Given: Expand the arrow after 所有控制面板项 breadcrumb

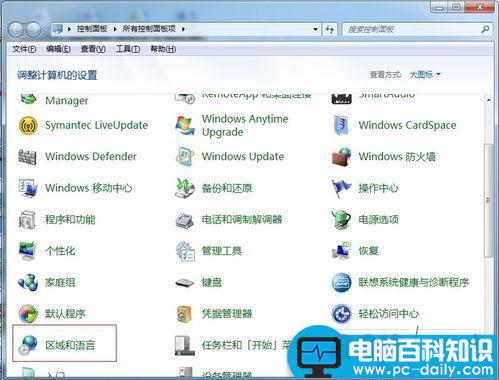Looking at the screenshot, I should click(x=183, y=29).
